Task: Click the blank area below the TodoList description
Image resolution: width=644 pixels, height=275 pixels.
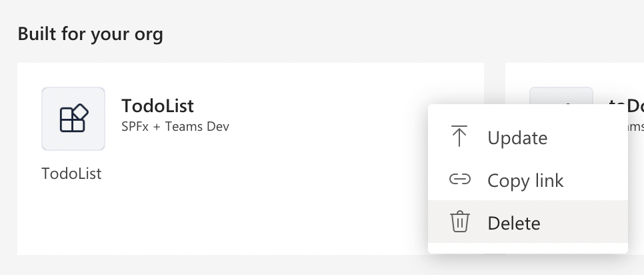Action: click(x=200, y=220)
